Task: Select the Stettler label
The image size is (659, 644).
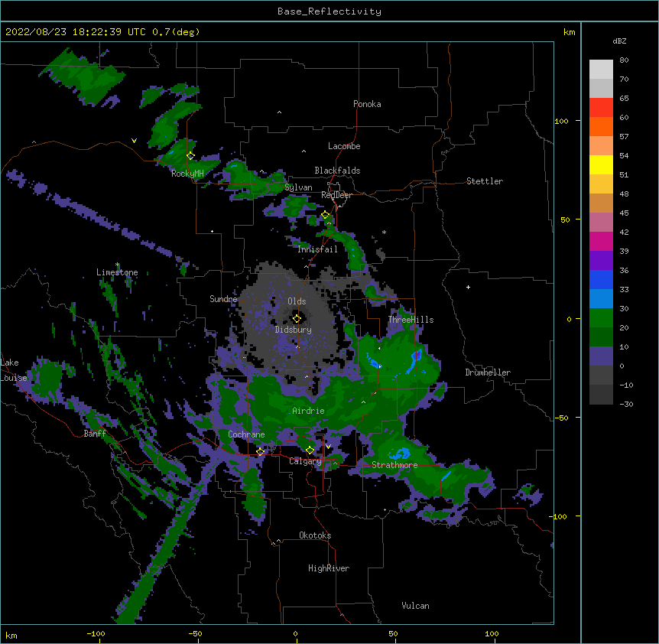Action: (x=485, y=181)
